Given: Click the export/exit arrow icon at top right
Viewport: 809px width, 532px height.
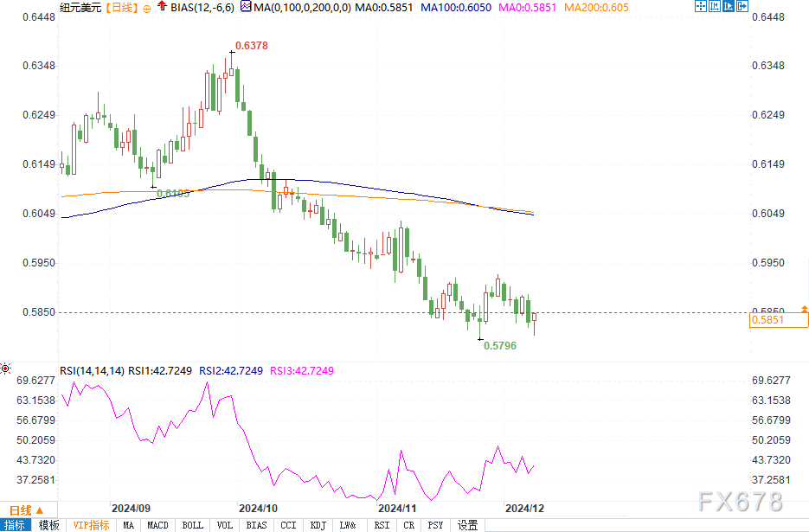Looking at the screenshot, I should tap(742, 7).
